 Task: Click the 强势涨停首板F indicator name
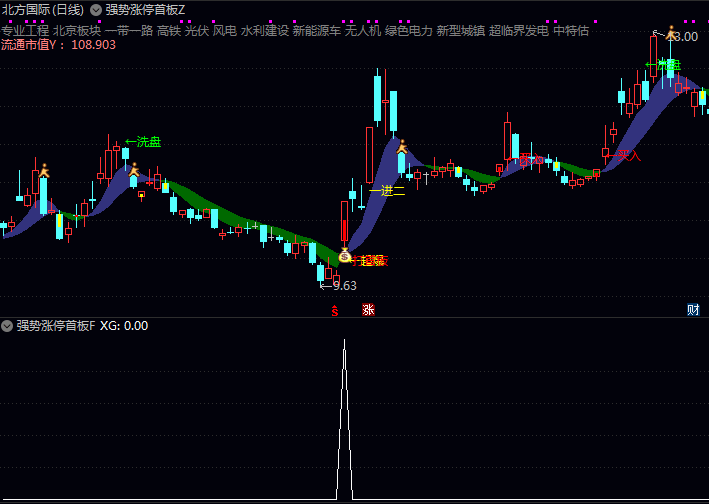pos(56,326)
